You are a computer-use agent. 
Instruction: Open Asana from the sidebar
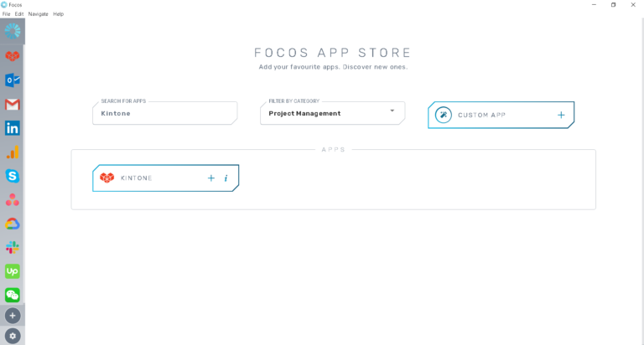[x=13, y=200]
